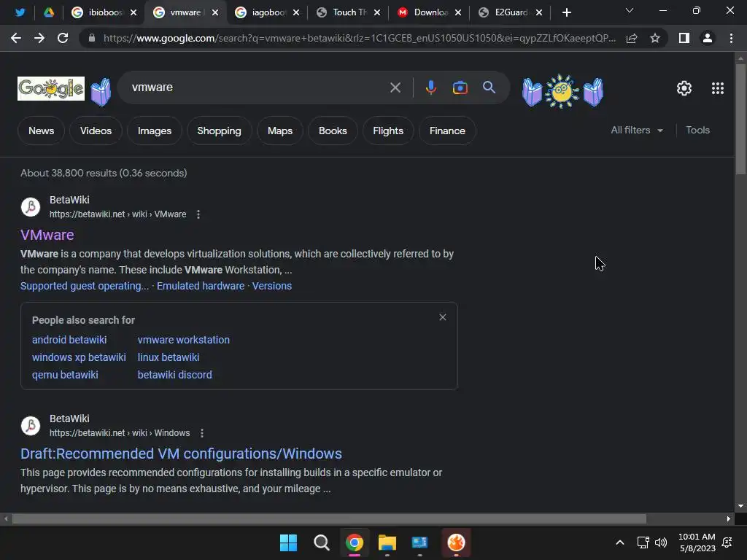Search for windows xp betawiki
This screenshot has height=560, width=747.
pos(79,357)
